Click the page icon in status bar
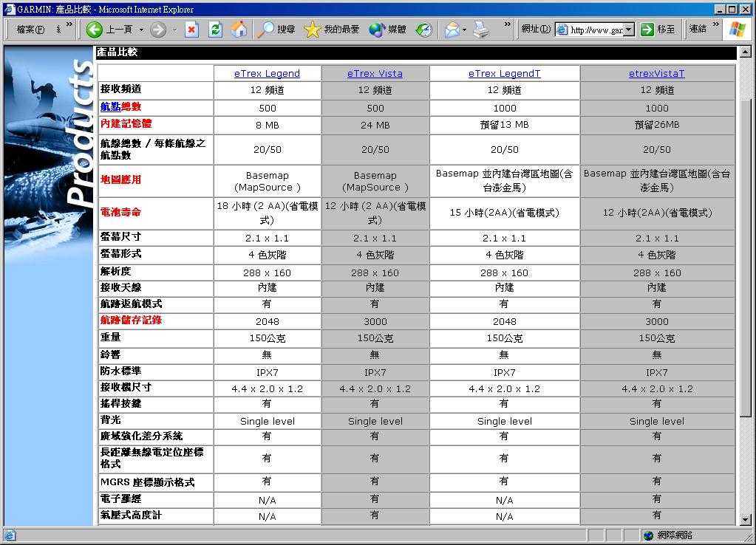The width and height of the screenshot is (756, 545). 10,535
